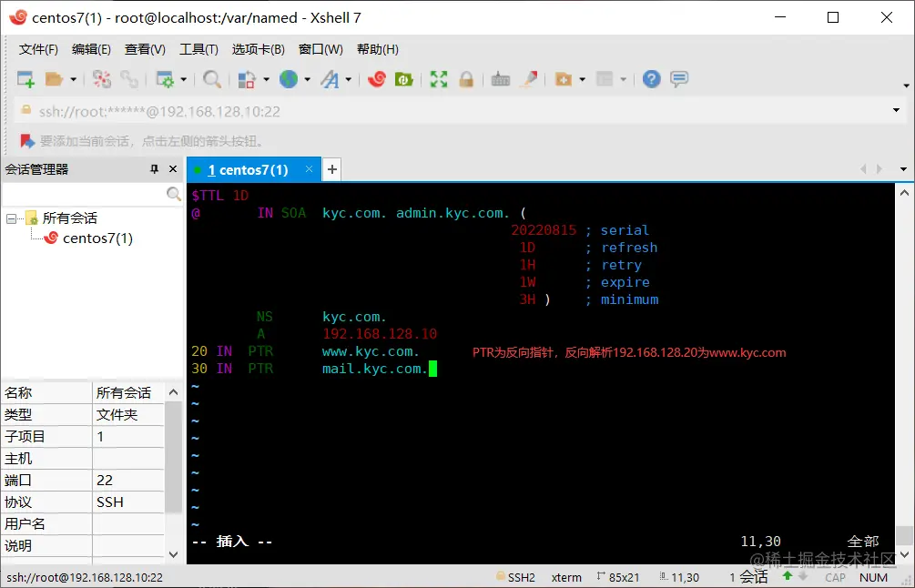Click the tab scroll right arrow

click(x=879, y=169)
